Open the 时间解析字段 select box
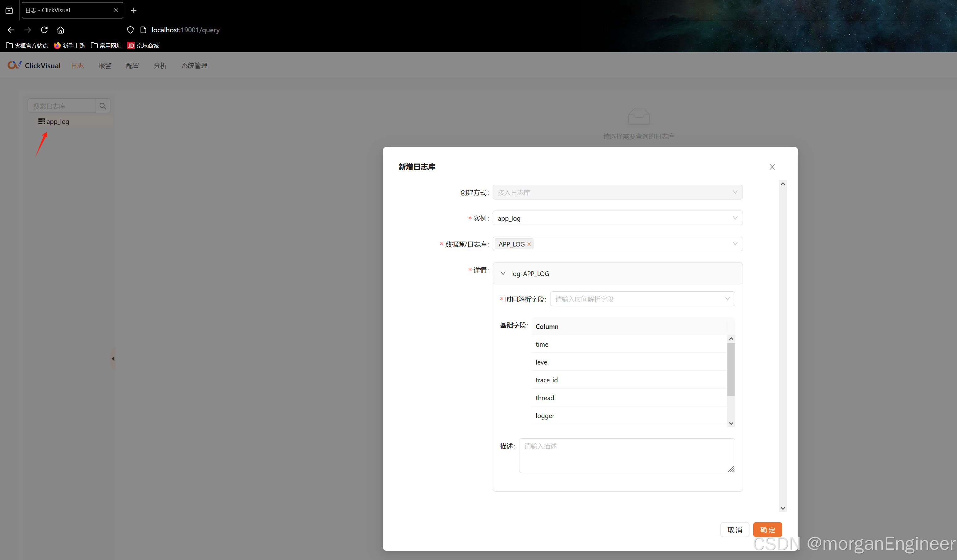 coord(642,299)
